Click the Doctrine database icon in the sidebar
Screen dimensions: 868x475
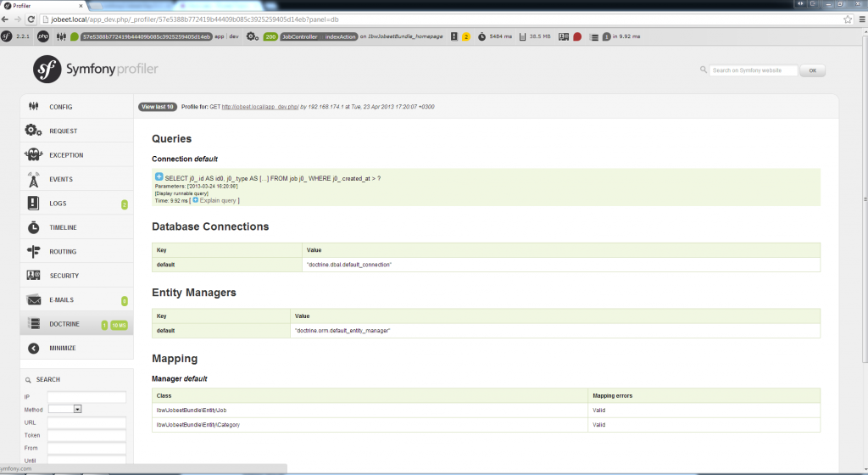pyautogui.click(x=34, y=323)
